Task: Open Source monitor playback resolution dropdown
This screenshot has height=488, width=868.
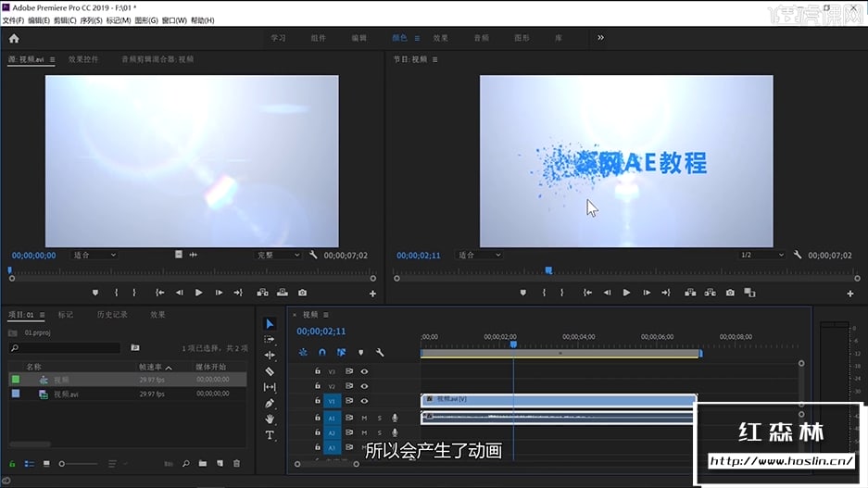Action: [x=278, y=255]
